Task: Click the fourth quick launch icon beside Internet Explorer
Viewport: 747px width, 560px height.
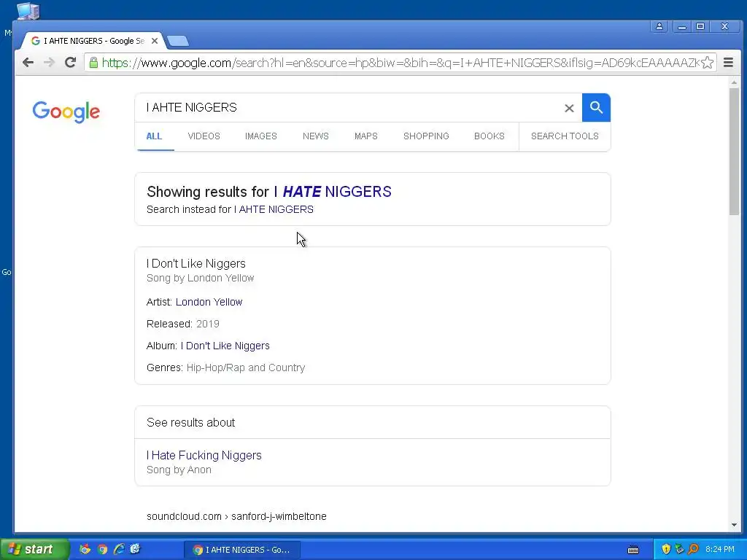Action: (135, 549)
